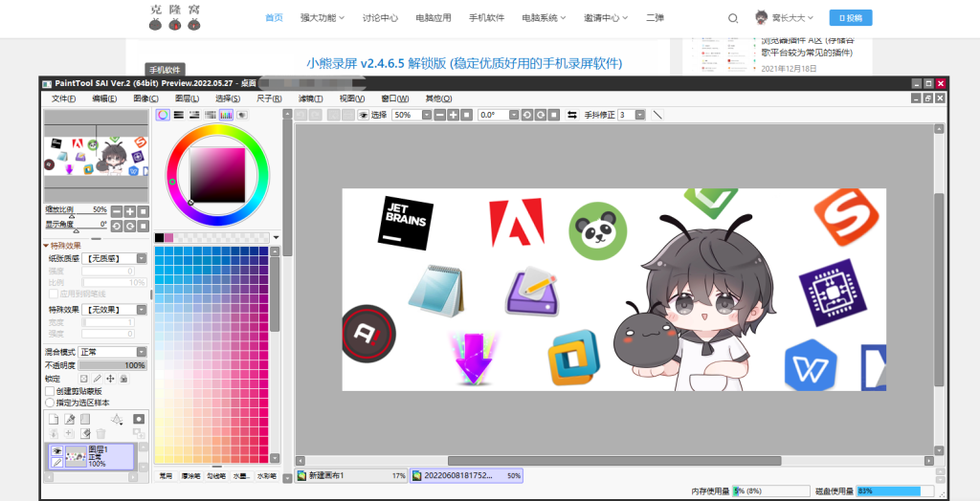Open the 图层(L) menu
Viewport: 980px width, 501px height.
[x=187, y=98]
